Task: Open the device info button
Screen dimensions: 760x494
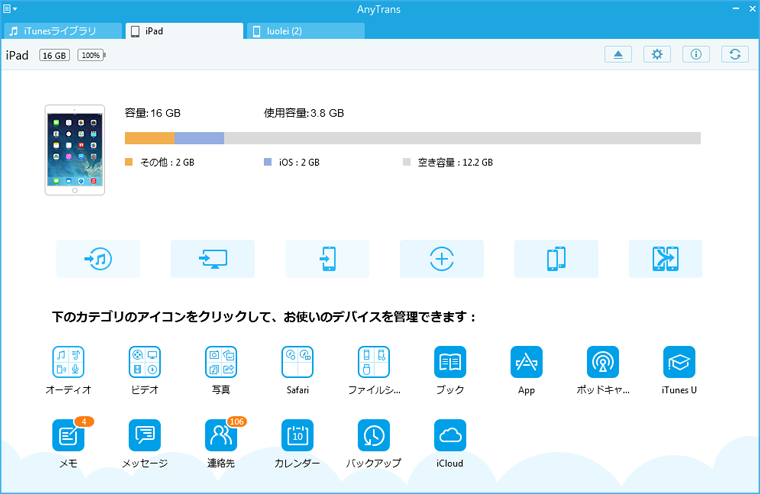Action: pos(696,54)
